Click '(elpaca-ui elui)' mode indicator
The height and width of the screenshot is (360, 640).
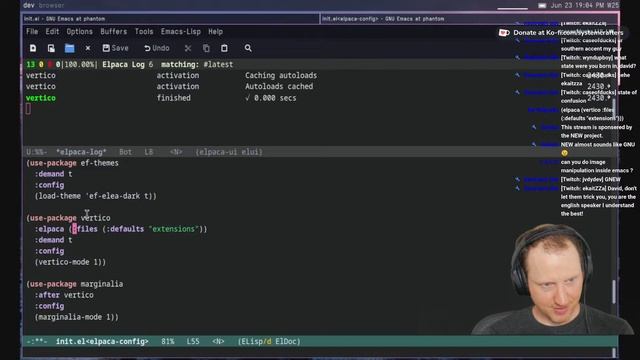coord(229,152)
